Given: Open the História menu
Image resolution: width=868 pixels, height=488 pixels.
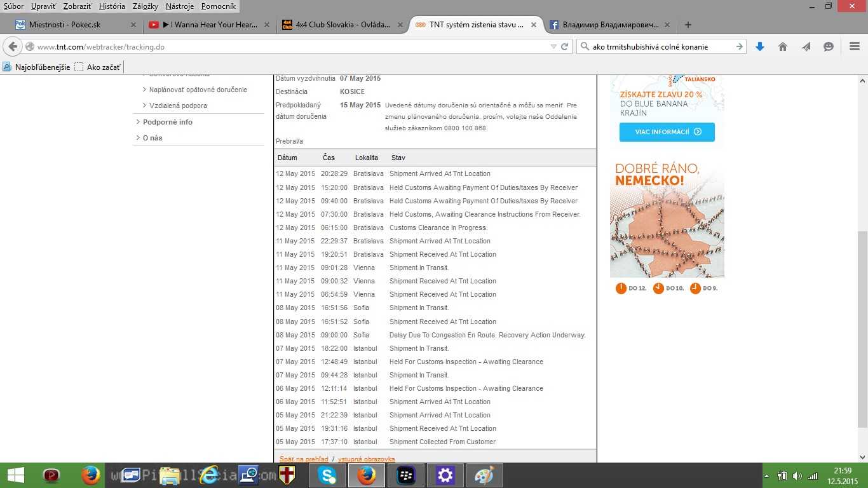Looking at the screenshot, I should click(112, 6).
